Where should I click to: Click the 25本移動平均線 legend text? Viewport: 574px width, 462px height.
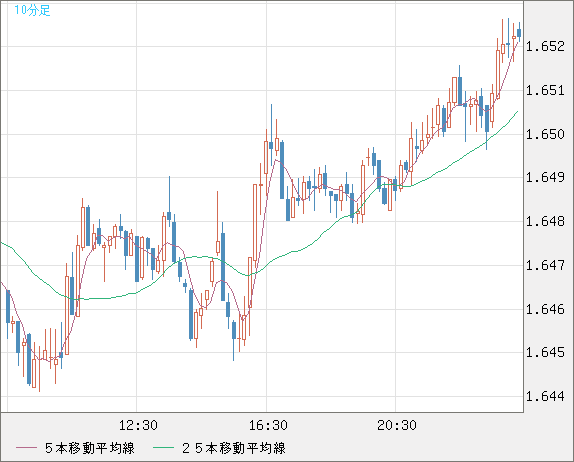point(234,448)
